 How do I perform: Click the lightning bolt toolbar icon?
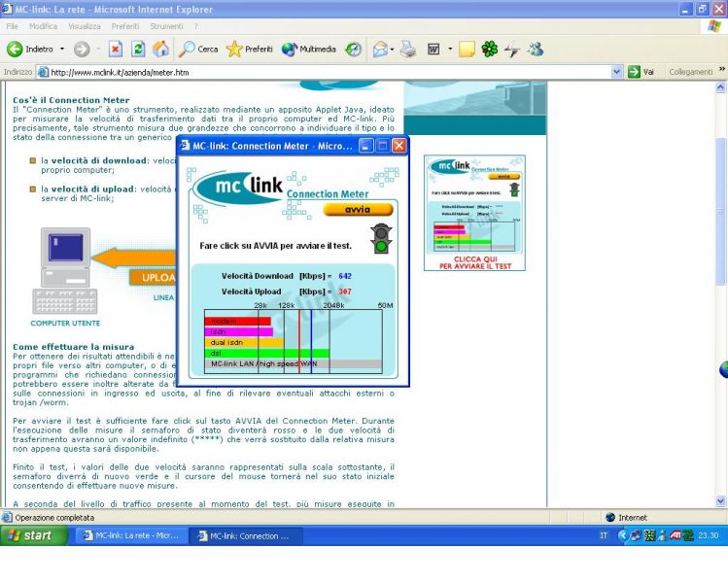(x=512, y=49)
